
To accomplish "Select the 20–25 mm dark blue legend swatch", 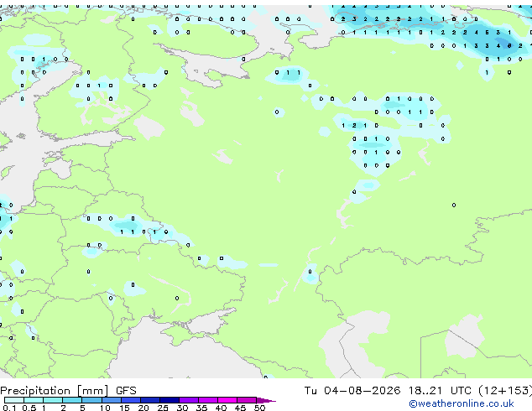I will coord(150,400).
